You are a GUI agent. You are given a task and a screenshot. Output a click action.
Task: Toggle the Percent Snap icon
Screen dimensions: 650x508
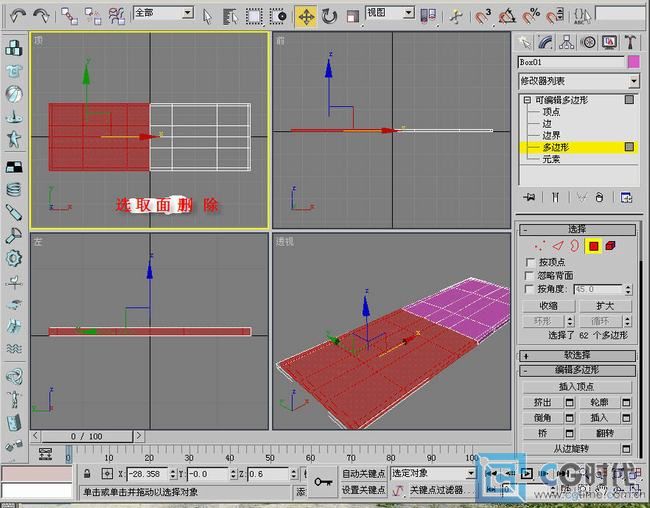(x=531, y=17)
